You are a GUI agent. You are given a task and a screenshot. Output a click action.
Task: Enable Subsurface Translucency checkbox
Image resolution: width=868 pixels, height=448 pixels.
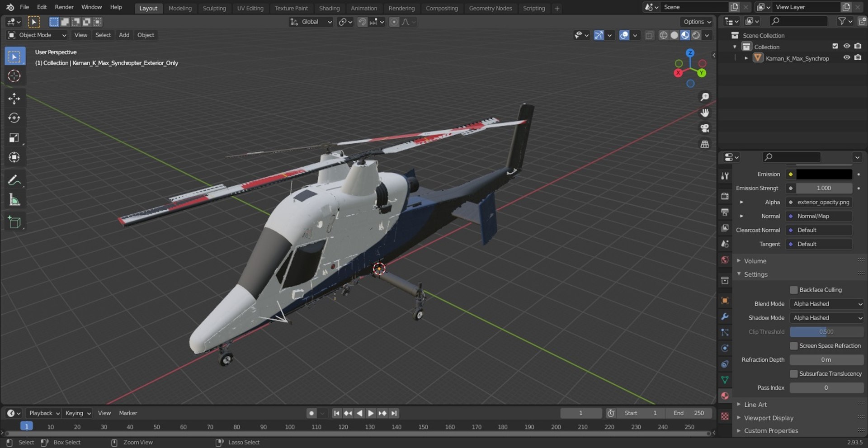coord(793,374)
